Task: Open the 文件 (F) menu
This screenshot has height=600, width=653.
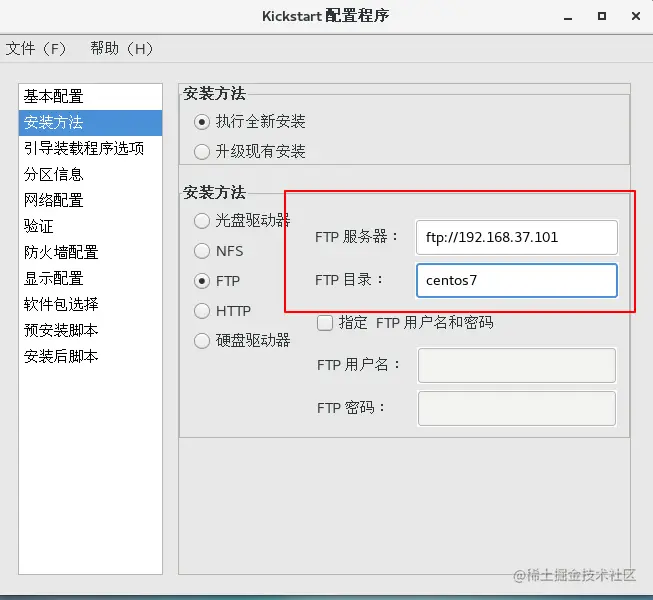Action: coord(36,49)
